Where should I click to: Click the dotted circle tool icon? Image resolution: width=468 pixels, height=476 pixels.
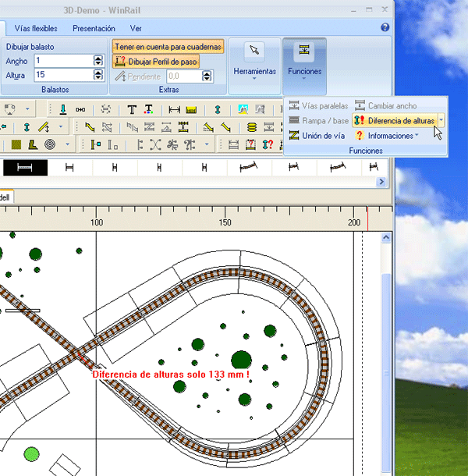tap(9, 109)
